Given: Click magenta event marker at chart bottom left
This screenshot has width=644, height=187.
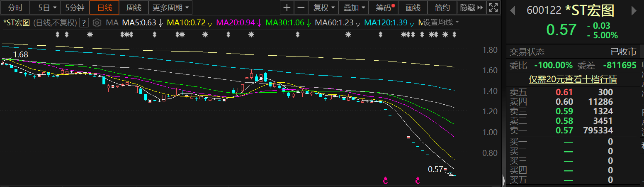Looking at the screenshot, I should [385, 180].
